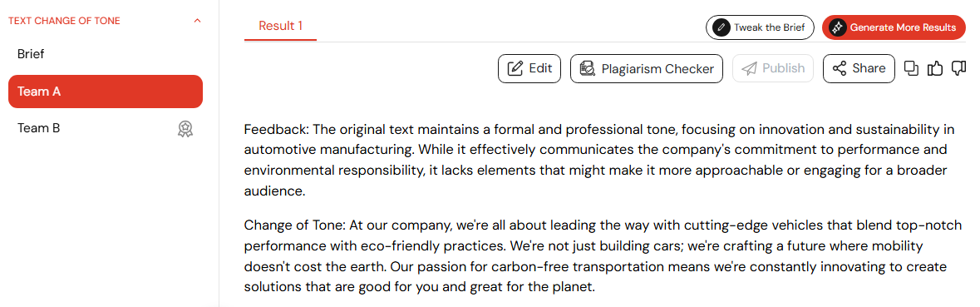Click the Tweak the Brief button
The height and width of the screenshot is (307, 980).
click(760, 27)
